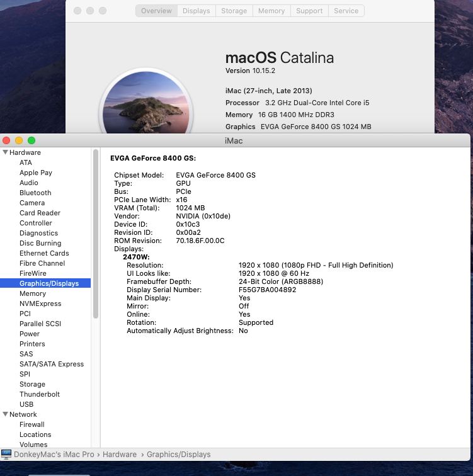Viewport: 473px width, 476px height.
Task: Select Power in the Hardware list
Action: (30, 334)
